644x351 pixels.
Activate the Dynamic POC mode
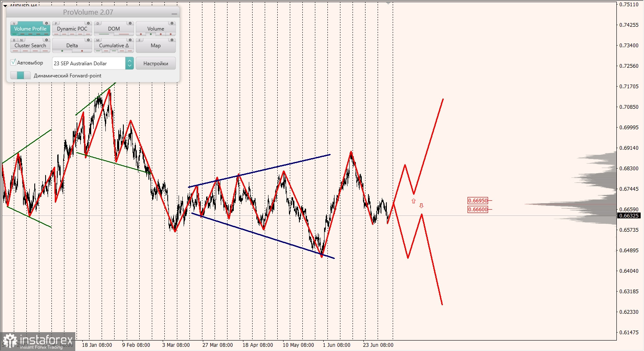[72, 28]
